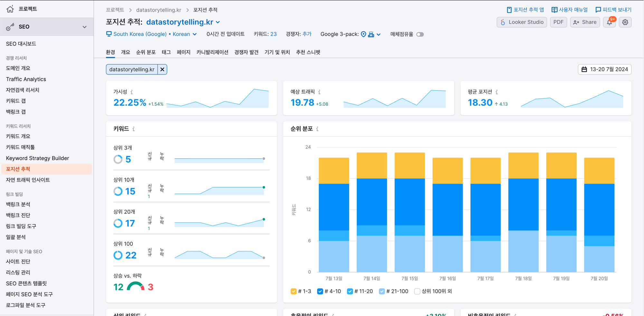The image size is (644, 316).
Task: Export report with PDF button
Action: click(558, 22)
